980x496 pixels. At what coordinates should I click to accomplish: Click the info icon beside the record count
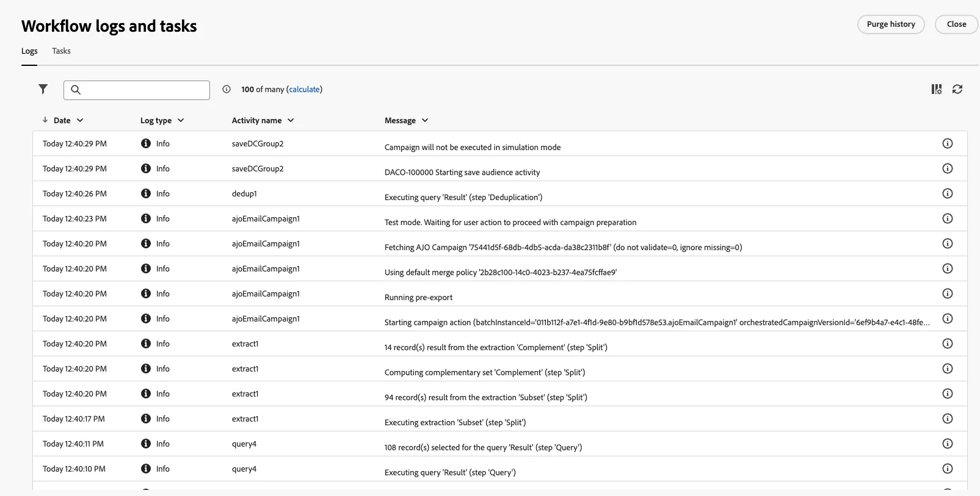point(227,89)
